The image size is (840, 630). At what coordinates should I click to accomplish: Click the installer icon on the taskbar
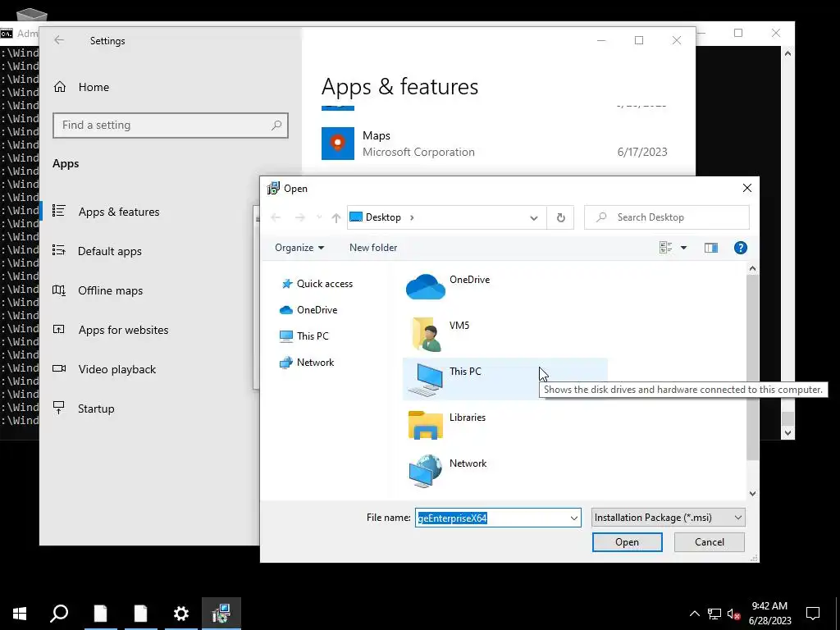[x=221, y=614]
